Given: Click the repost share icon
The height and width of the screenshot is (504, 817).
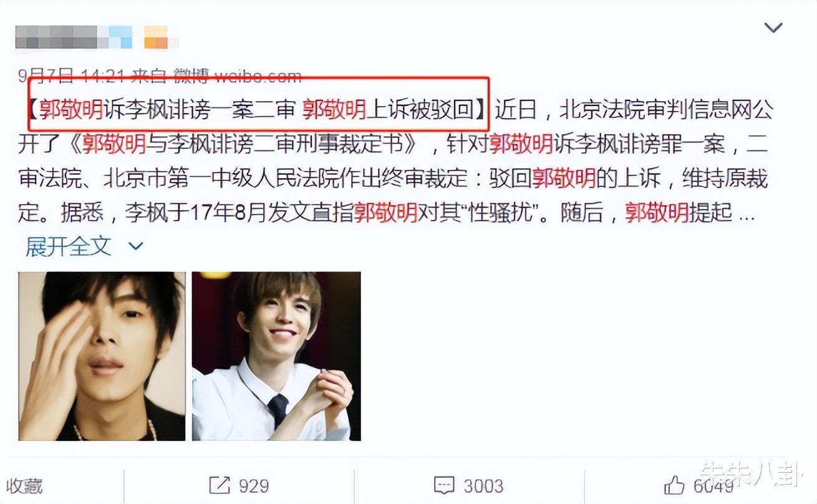Looking at the screenshot, I should click(x=220, y=486).
